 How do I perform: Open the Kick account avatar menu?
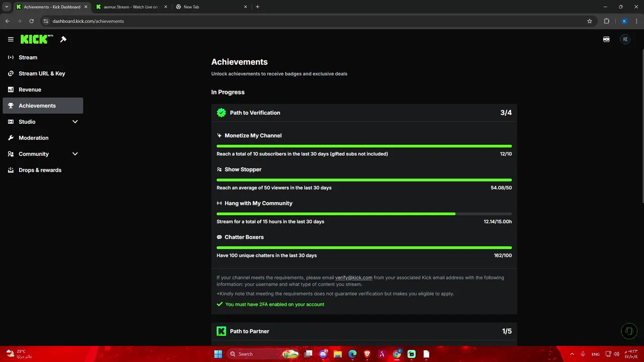pos(625,39)
